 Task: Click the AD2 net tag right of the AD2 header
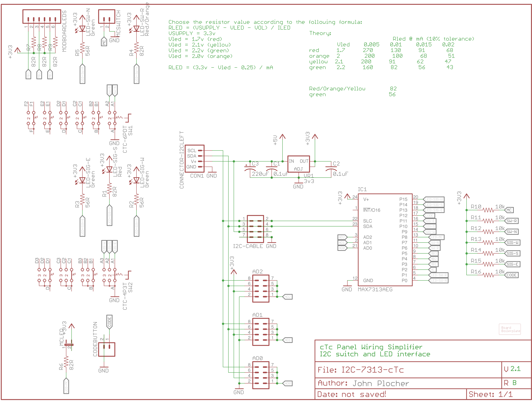click(x=287, y=297)
